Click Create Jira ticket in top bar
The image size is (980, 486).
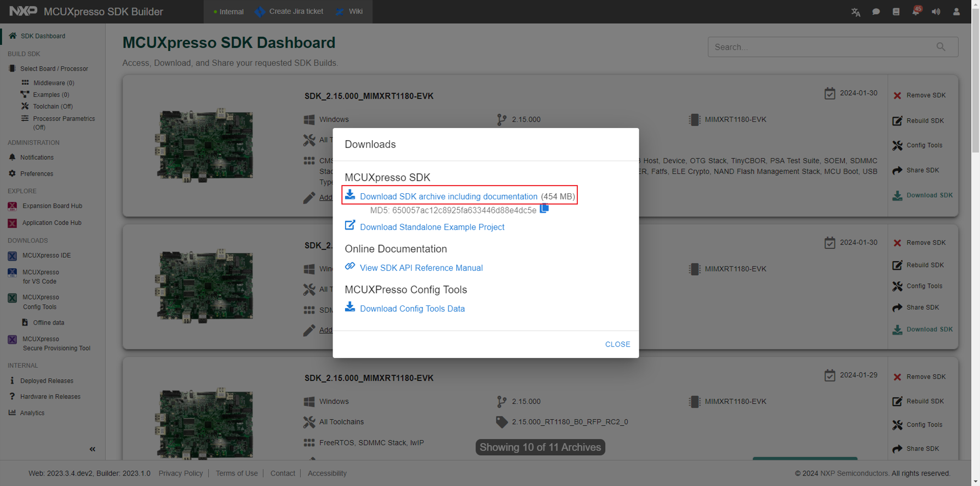296,11
